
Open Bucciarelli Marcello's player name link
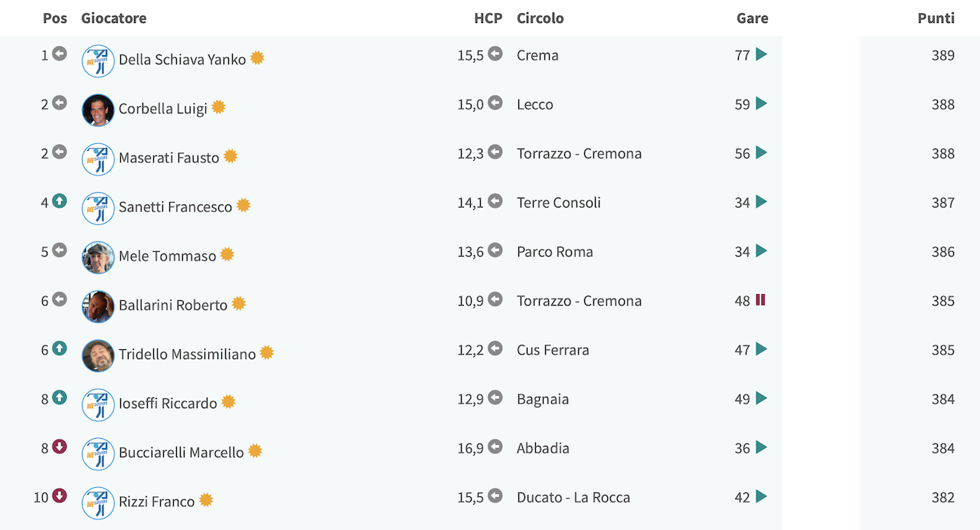tap(181, 452)
